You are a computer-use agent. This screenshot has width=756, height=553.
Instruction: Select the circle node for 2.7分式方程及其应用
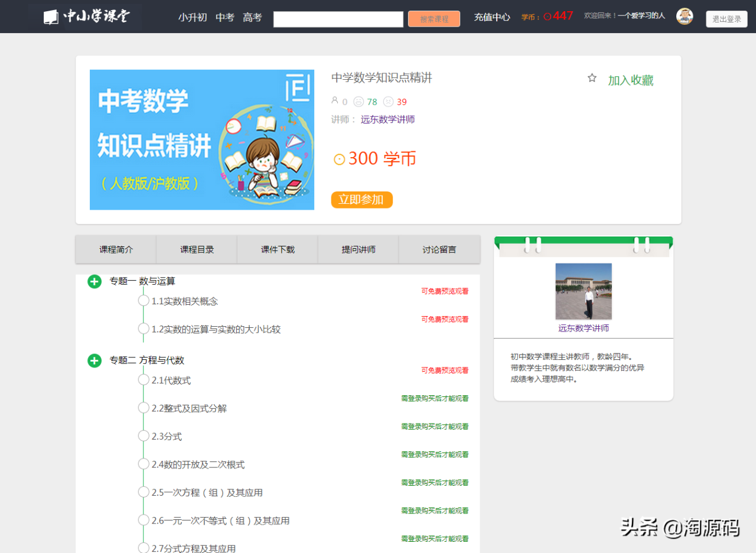click(144, 548)
